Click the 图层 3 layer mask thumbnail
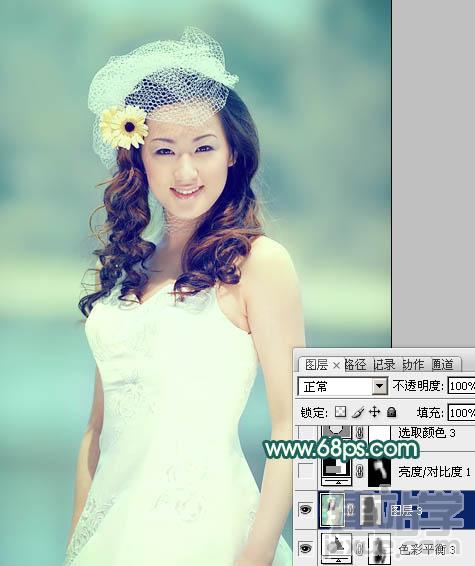The height and width of the screenshot is (566, 475). coord(371,509)
